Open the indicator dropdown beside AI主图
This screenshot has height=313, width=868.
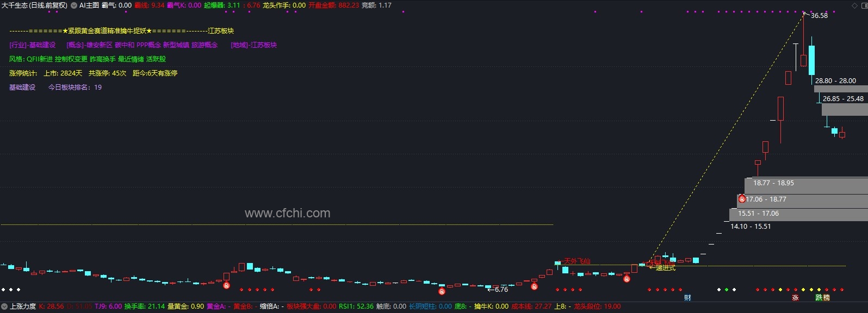74,5
